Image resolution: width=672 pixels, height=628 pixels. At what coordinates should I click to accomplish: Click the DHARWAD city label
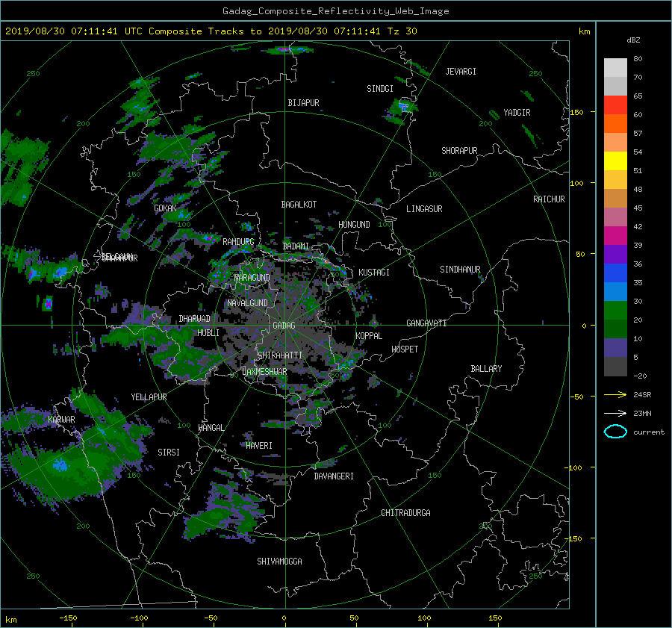[195, 319]
